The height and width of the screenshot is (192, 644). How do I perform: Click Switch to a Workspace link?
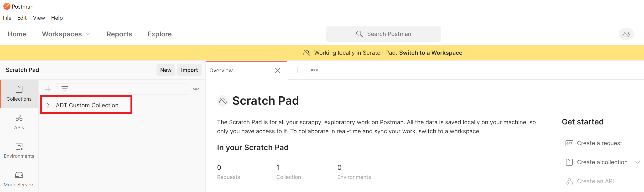[x=431, y=53]
